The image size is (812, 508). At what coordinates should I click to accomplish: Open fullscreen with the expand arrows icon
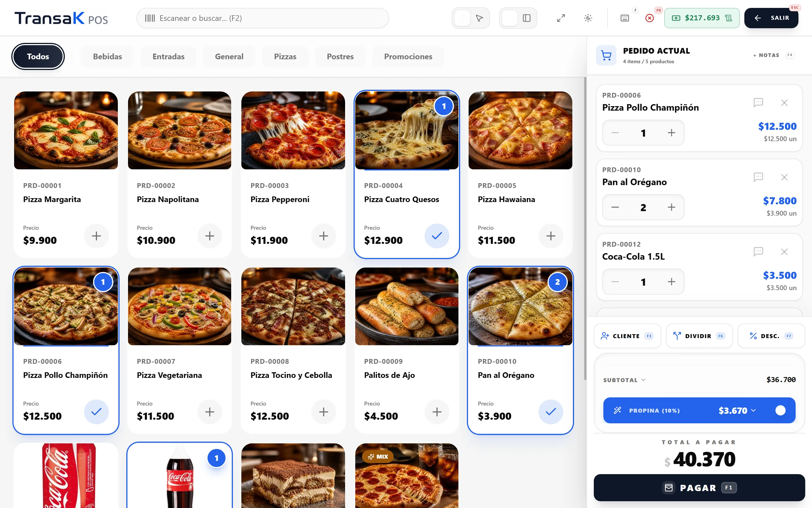561,18
